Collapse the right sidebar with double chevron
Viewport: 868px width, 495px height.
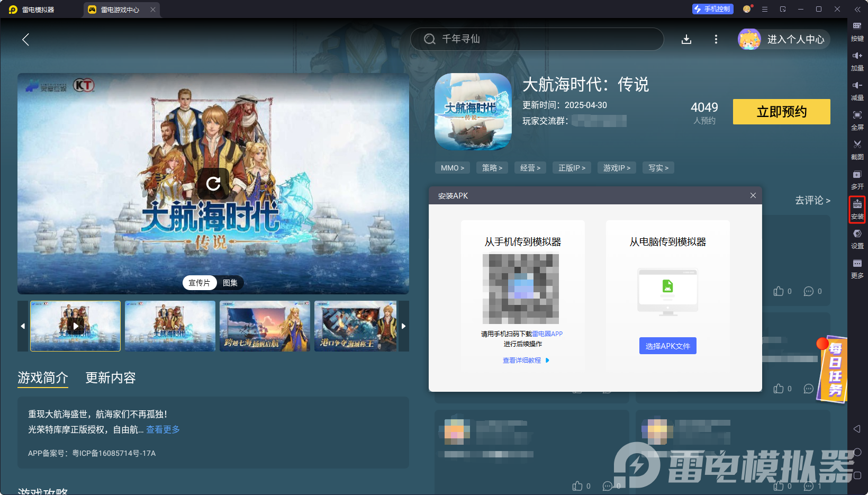pos(857,10)
